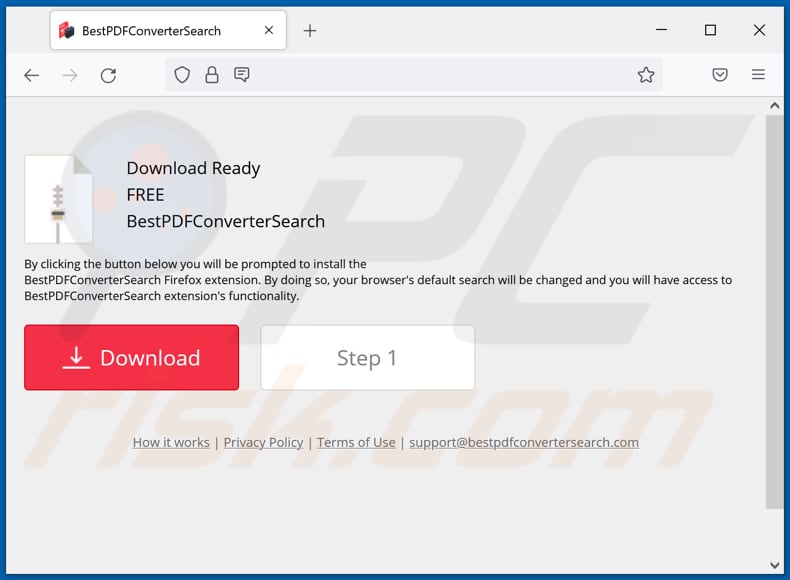Open the tracking protection shield

182,75
